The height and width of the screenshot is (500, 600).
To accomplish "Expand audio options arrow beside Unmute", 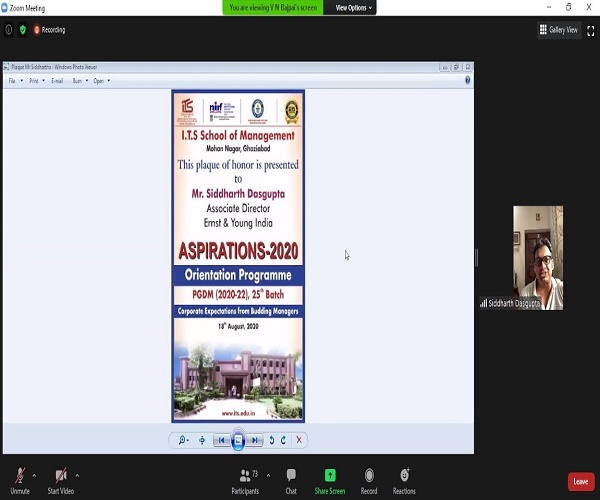I will (x=34, y=476).
